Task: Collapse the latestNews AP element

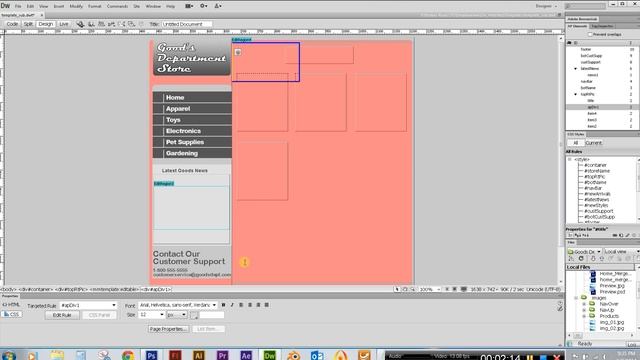Action: click(x=576, y=69)
